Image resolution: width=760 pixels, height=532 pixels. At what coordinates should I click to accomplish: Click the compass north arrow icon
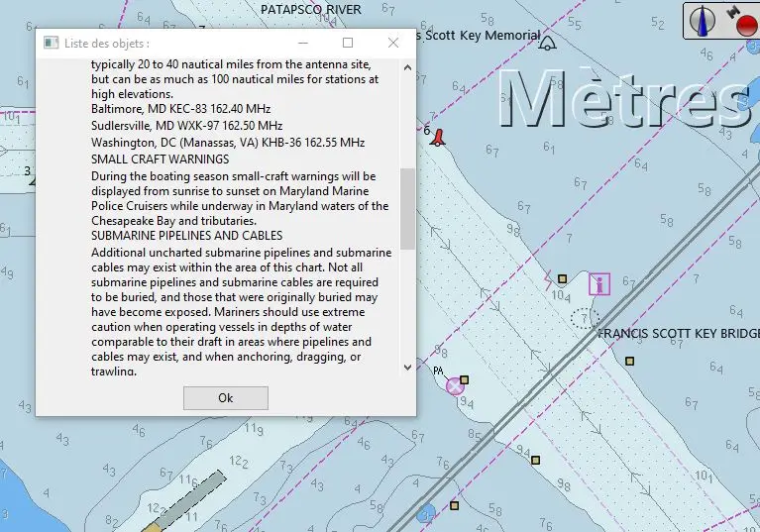(x=706, y=20)
